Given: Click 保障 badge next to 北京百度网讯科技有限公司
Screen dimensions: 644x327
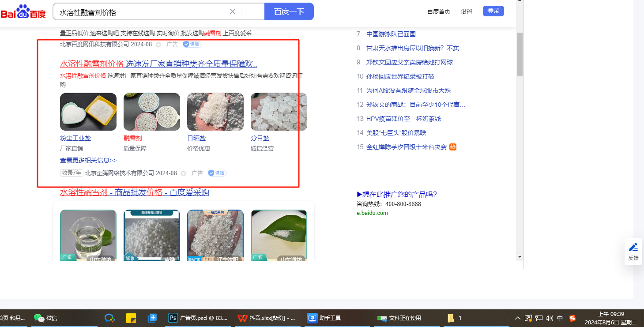Looking at the screenshot, I should pyautogui.click(x=192, y=44).
